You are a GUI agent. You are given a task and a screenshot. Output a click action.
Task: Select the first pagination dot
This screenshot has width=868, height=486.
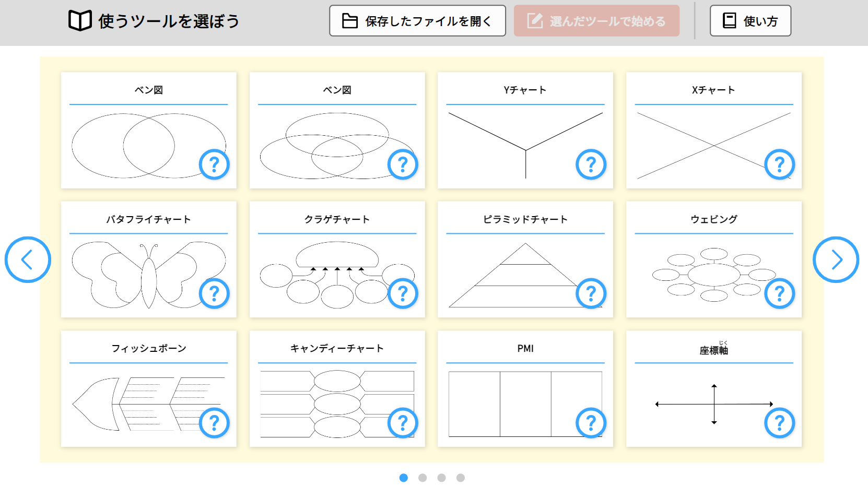403,478
